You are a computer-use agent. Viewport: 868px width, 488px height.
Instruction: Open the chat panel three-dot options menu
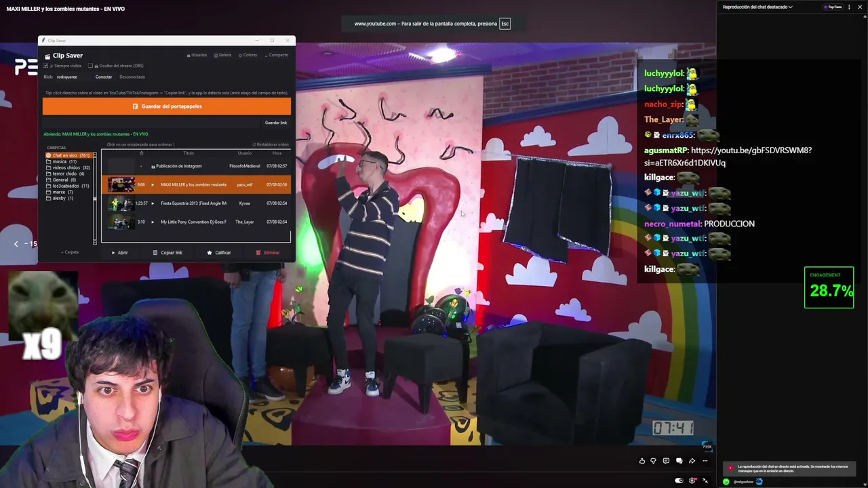click(x=849, y=7)
